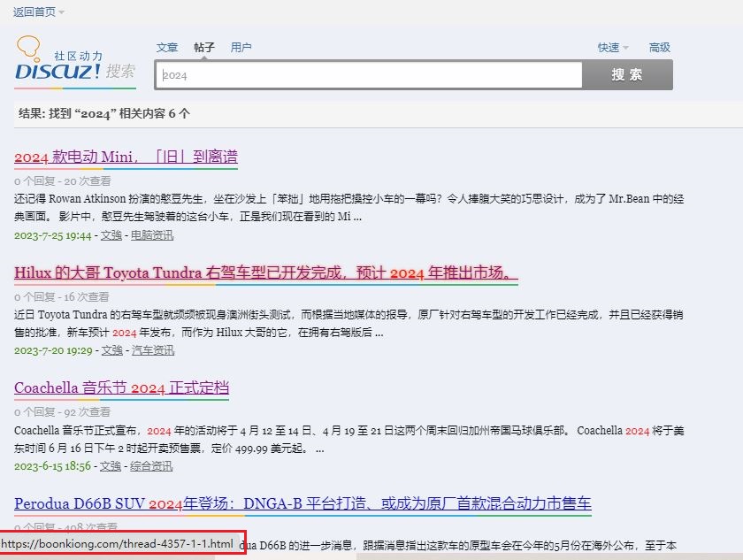This screenshot has width=743, height=560.
Task: Click the 搜索 button
Action: [627, 75]
